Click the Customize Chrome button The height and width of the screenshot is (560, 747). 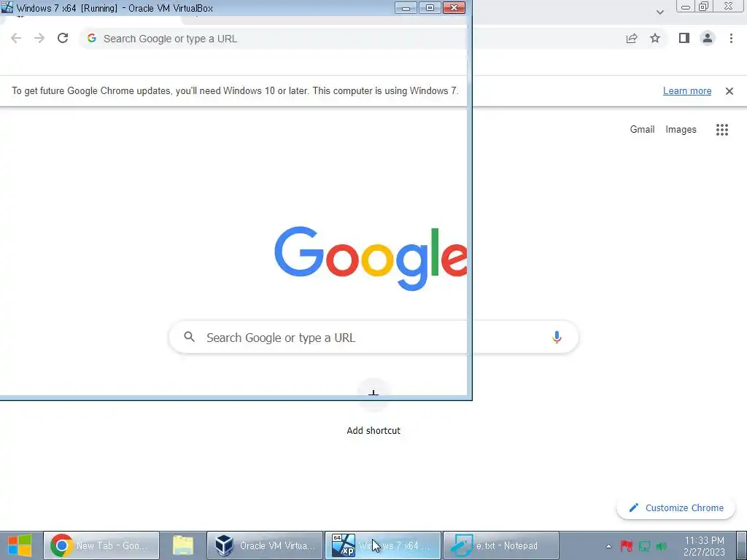click(676, 507)
